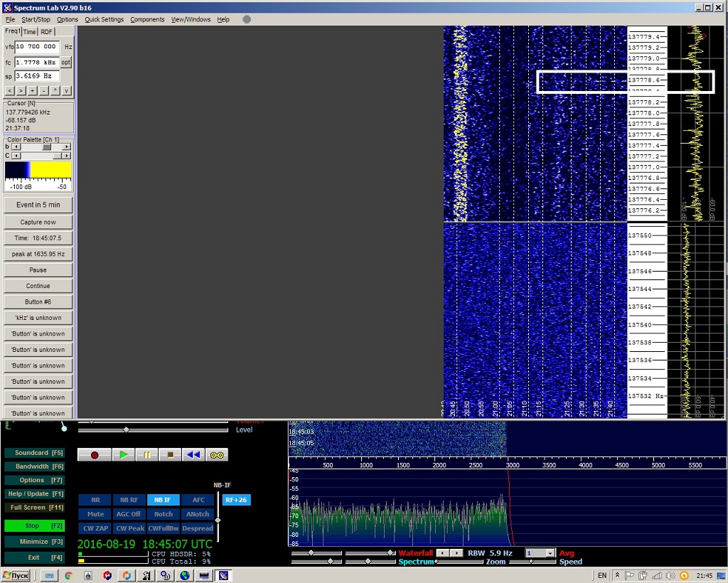
Task: Click the Soundcard [F5] button
Action: (34, 453)
